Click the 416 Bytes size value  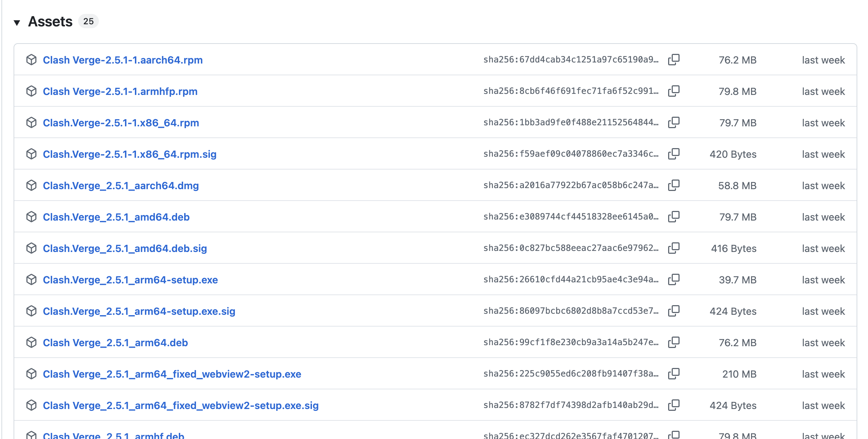(734, 248)
